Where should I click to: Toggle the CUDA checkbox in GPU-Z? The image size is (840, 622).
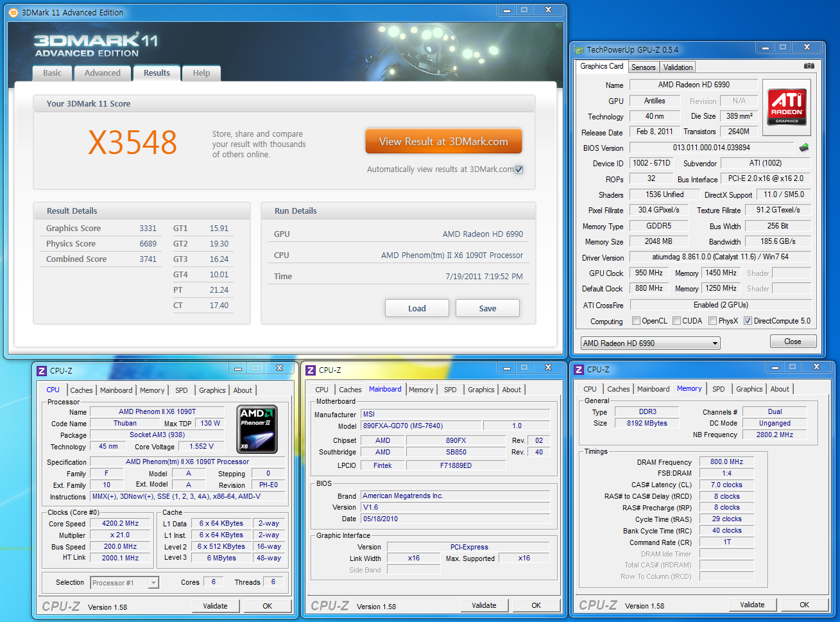[x=676, y=321]
